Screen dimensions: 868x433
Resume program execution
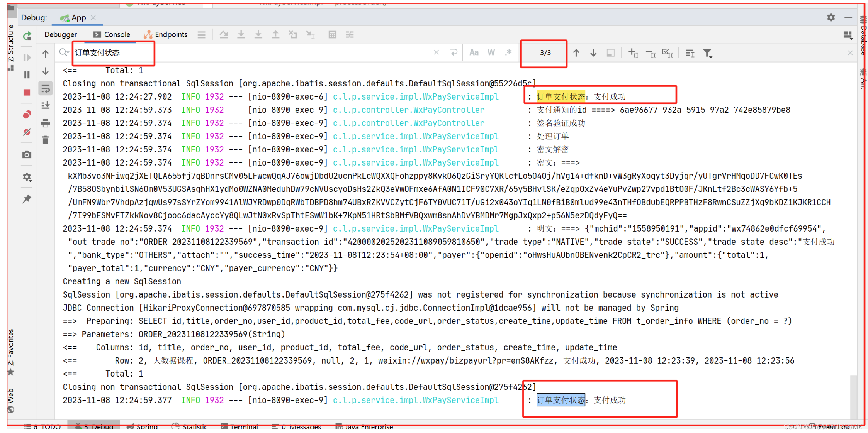pos(27,58)
